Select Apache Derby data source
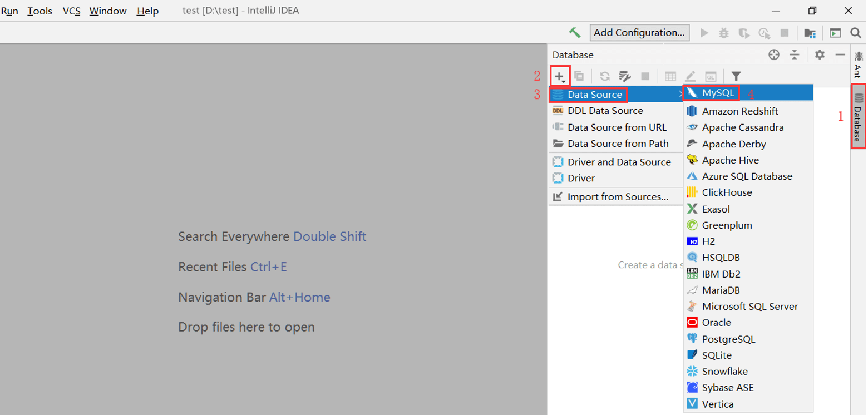 pyautogui.click(x=748, y=144)
